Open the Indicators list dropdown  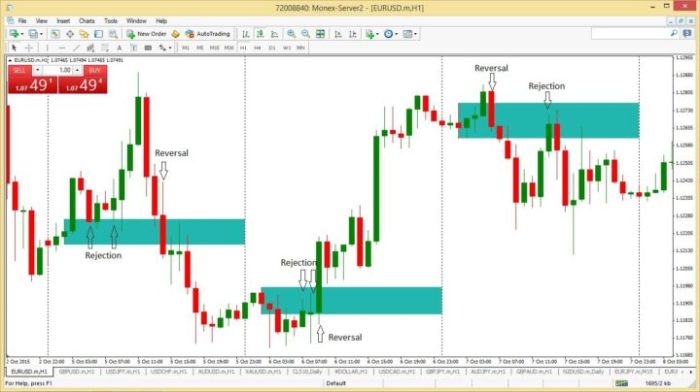pyautogui.click(x=371, y=33)
